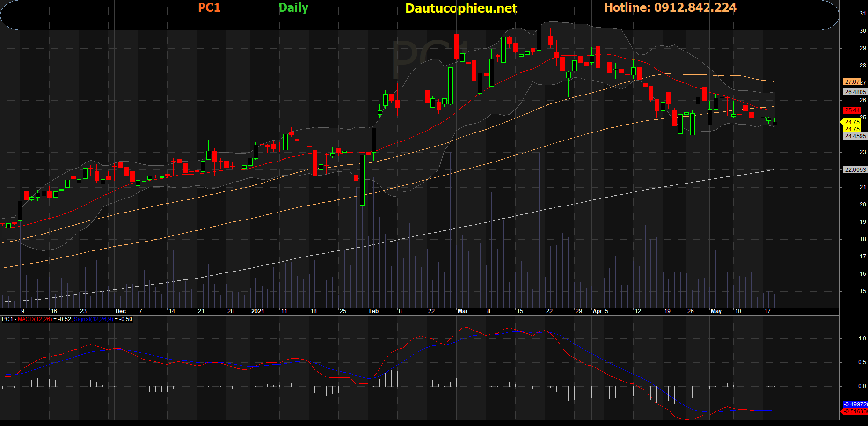
Task: Click the Dec marker on date axis
Action: (x=120, y=311)
